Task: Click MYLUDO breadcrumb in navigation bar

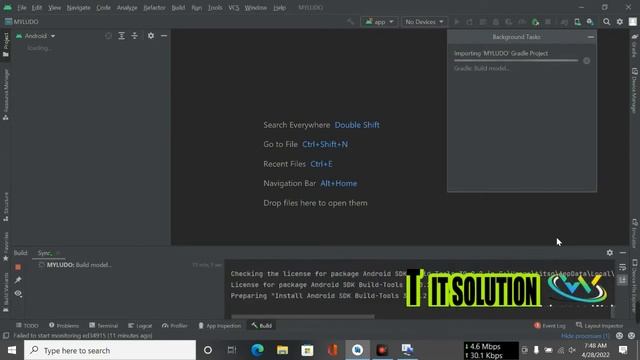Action: pyautogui.click(x=22, y=22)
